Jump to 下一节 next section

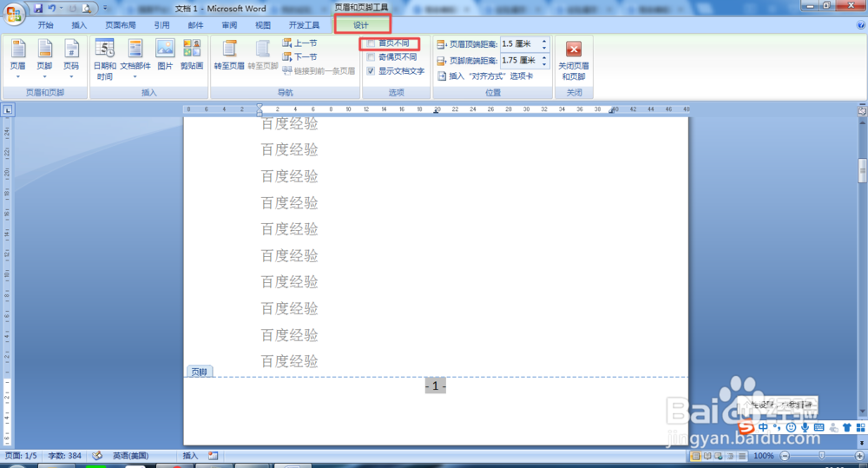click(299, 56)
